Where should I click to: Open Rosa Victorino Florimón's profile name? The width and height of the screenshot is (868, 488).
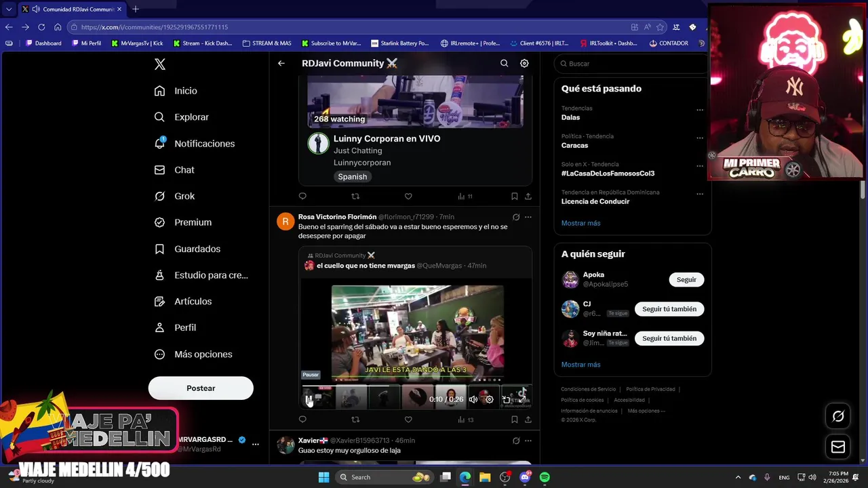337,217
